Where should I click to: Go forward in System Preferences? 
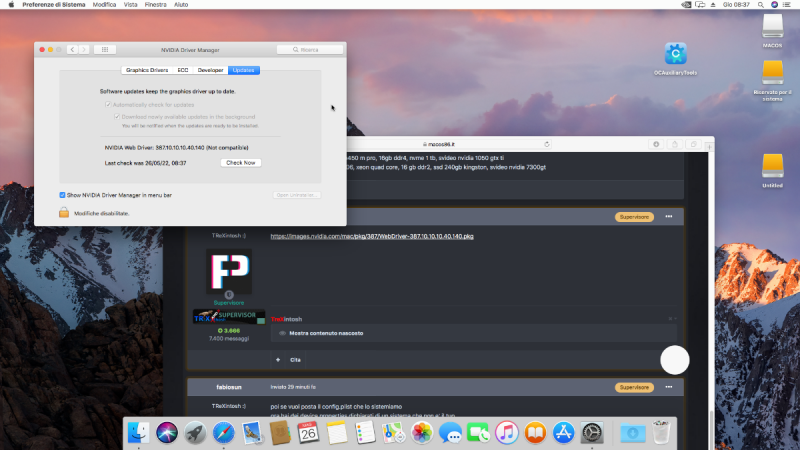pos(84,49)
